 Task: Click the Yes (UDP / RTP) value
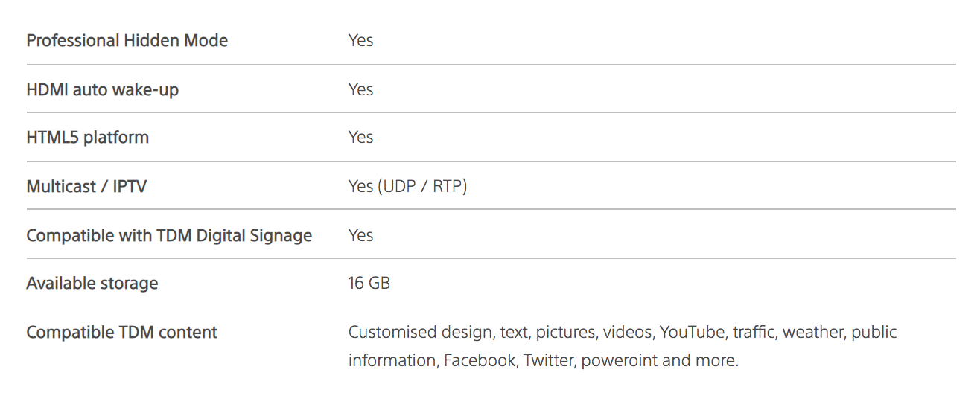pyautogui.click(x=407, y=186)
